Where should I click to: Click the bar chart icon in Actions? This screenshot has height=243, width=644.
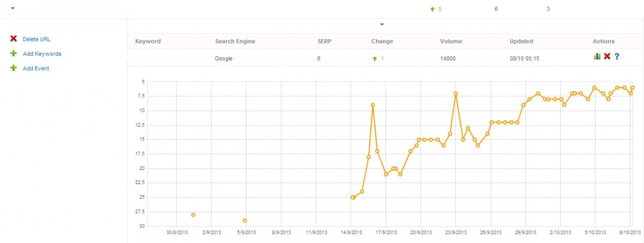[597, 56]
